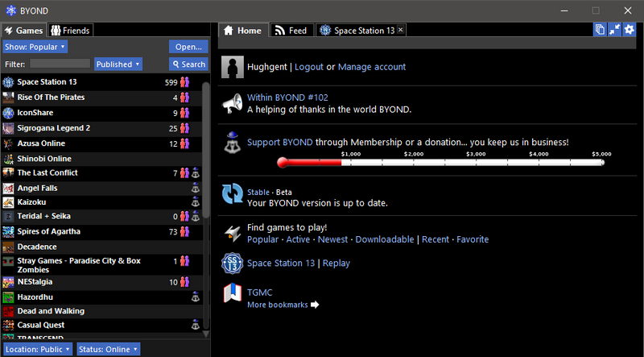
Task: Click the Hughgent profile avatar
Action: [233, 67]
